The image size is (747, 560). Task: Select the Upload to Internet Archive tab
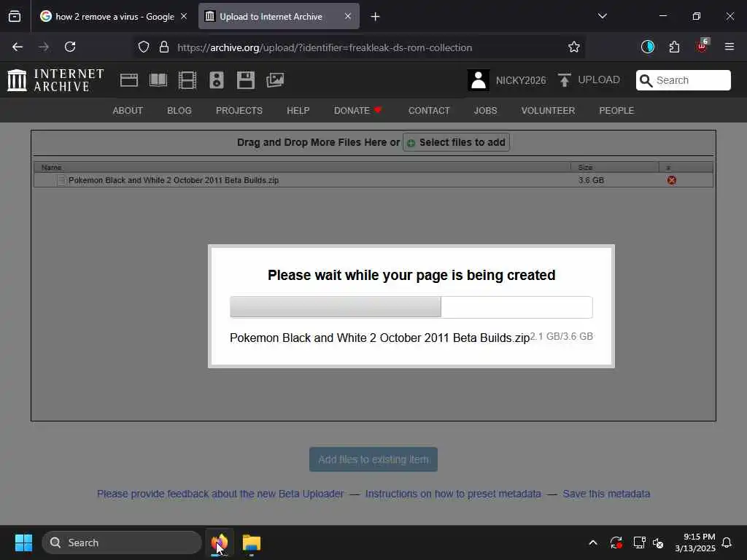[x=279, y=16]
